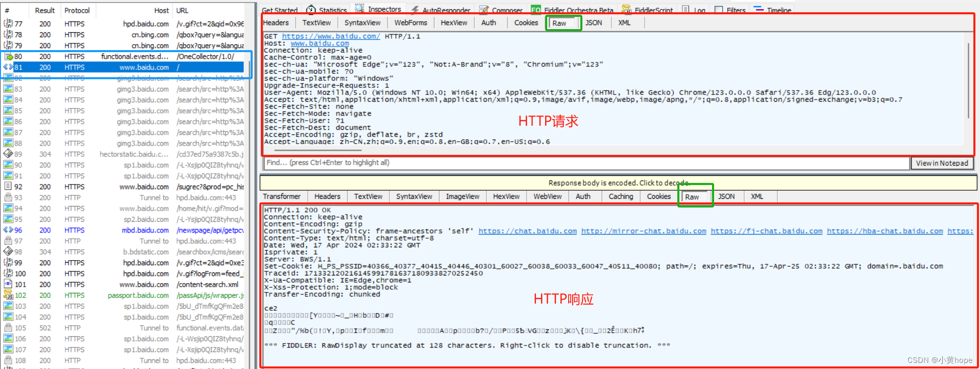Select session 104 sp1.baidu.com row
The image size is (980, 369).
point(124,317)
